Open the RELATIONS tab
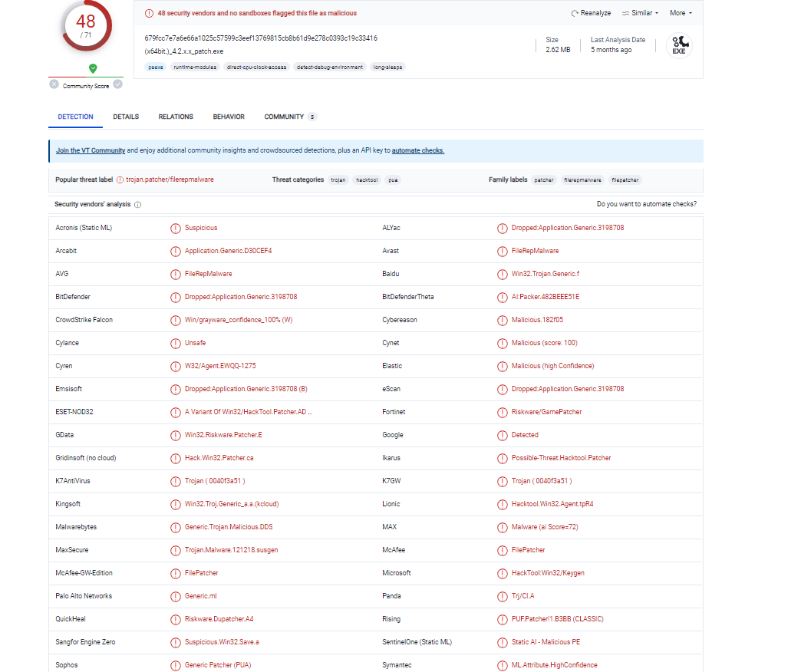801x672 pixels. point(176,117)
